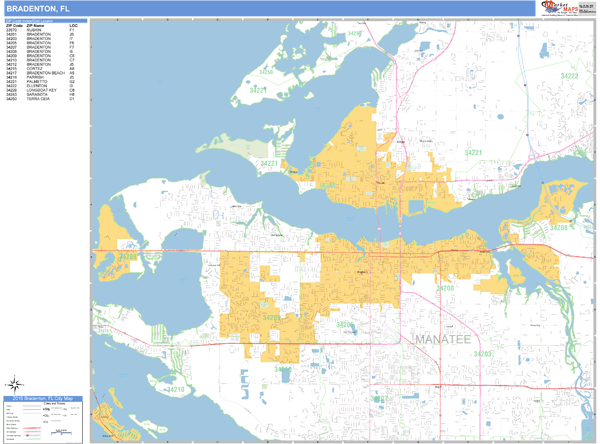Click the miles scale bar in legend
The image size is (600, 444).
pyautogui.click(x=61, y=433)
